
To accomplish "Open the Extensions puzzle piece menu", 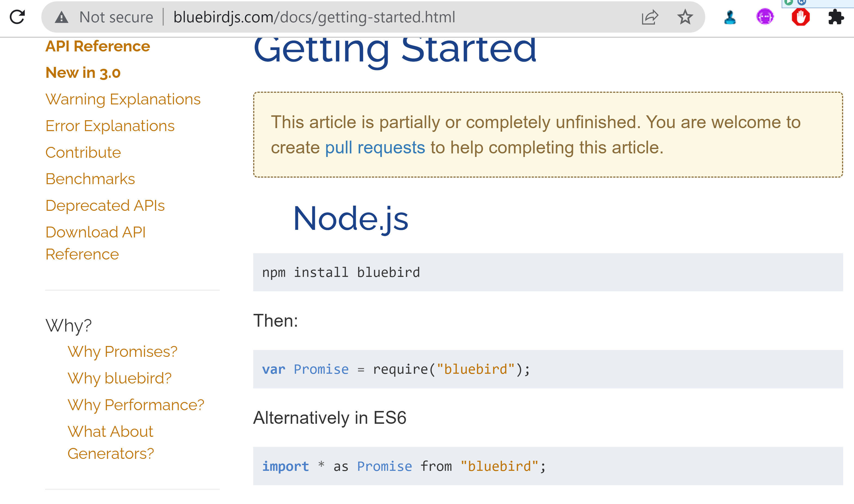I will (x=836, y=17).
